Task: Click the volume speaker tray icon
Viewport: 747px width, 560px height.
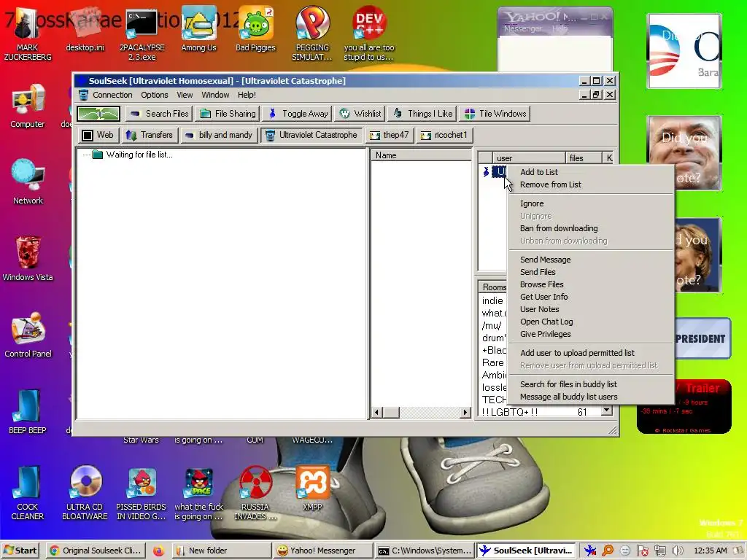Action: pos(676,551)
